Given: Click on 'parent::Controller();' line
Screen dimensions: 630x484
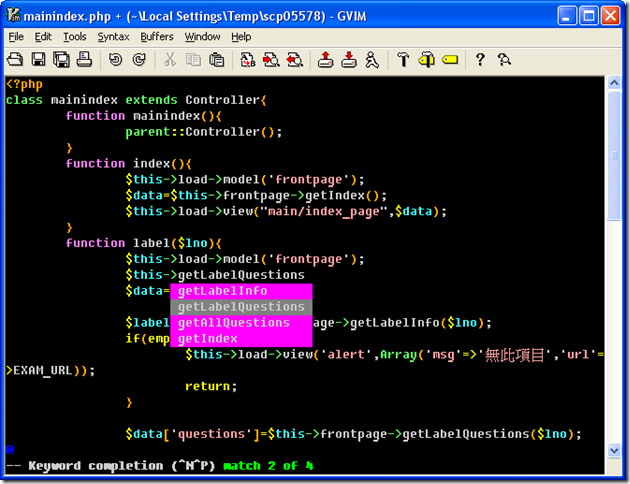Looking at the screenshot, I should pyautogui.click(x=204, y=132).
